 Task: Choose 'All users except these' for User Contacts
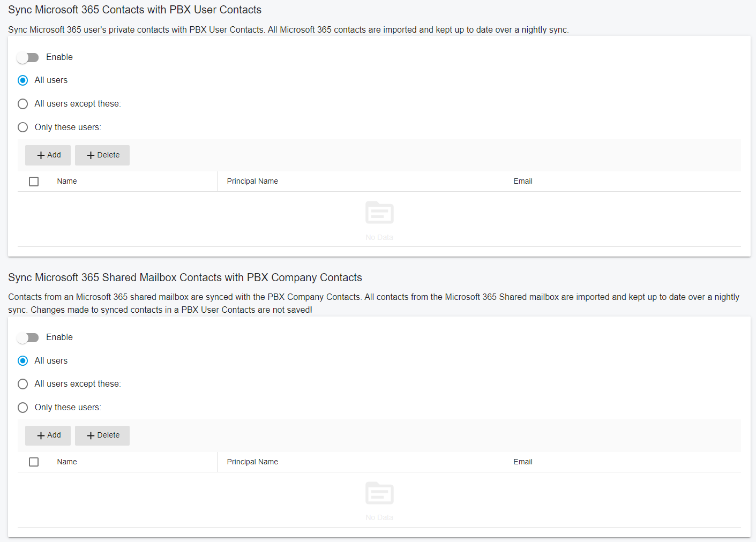(23, 104)
